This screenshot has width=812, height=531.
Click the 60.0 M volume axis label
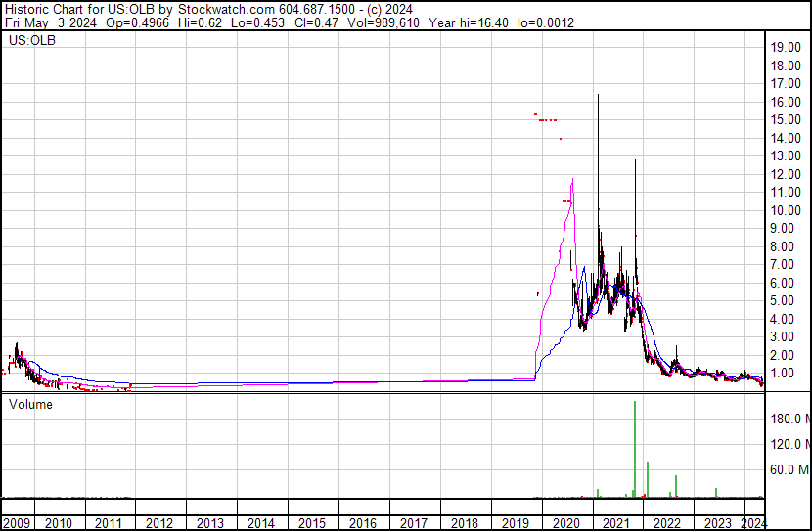(789, 469)
